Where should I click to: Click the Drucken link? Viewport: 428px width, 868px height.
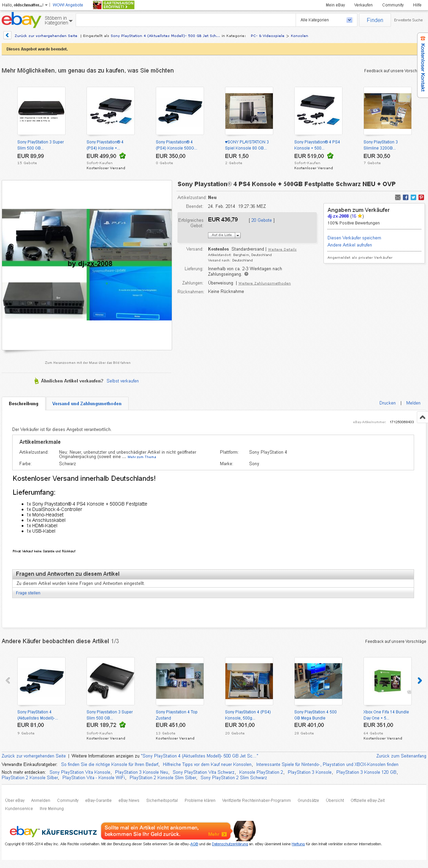387,403
